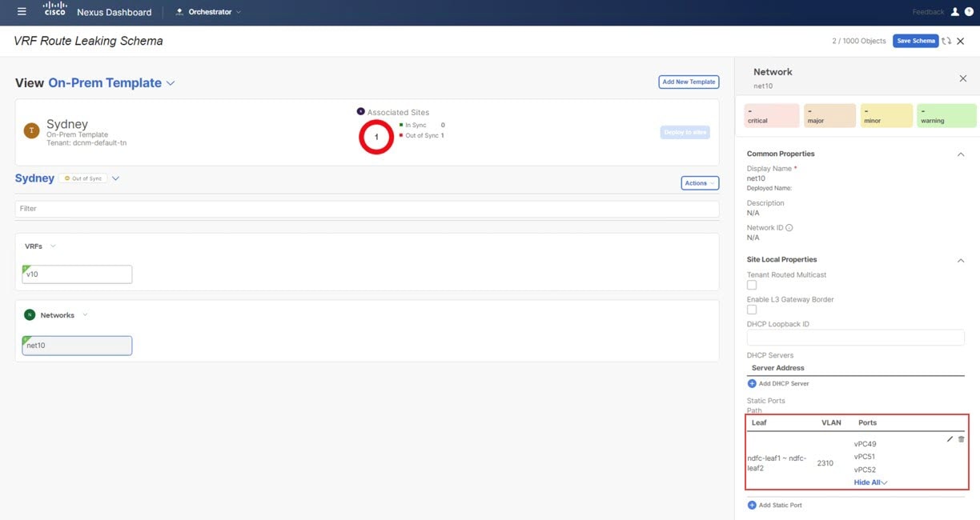980x520 pixels.
Task: Expand the On-Prem Template view dropdown
Action: pyautogui.click(x=171, y=83)
